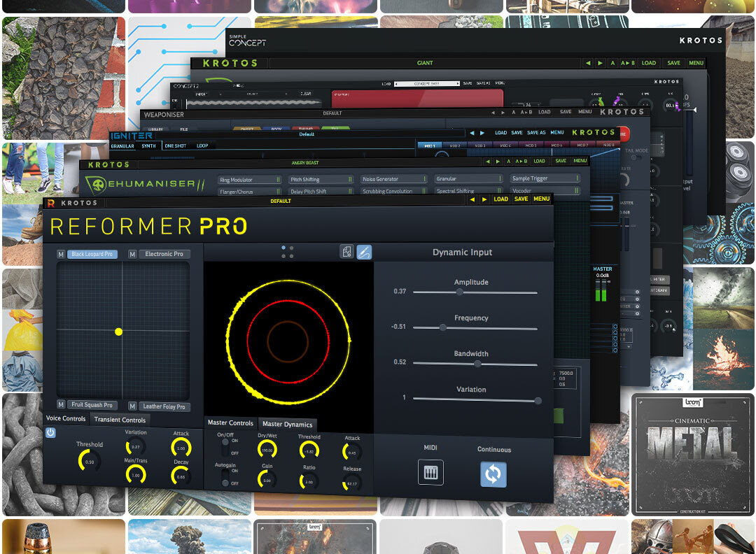Click next preset arrow in Igniter window
Screen dimensions: 756x554
pos(482,133)
